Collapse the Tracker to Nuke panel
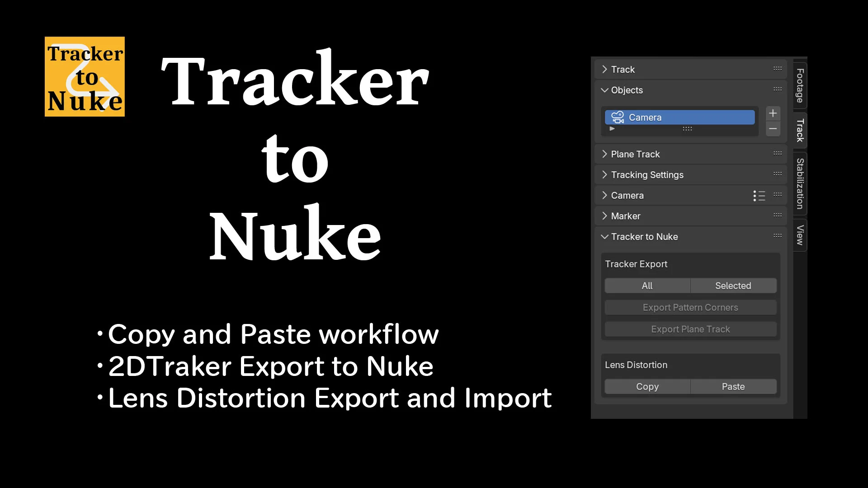 pyautogui.click(x=604, y=237)
